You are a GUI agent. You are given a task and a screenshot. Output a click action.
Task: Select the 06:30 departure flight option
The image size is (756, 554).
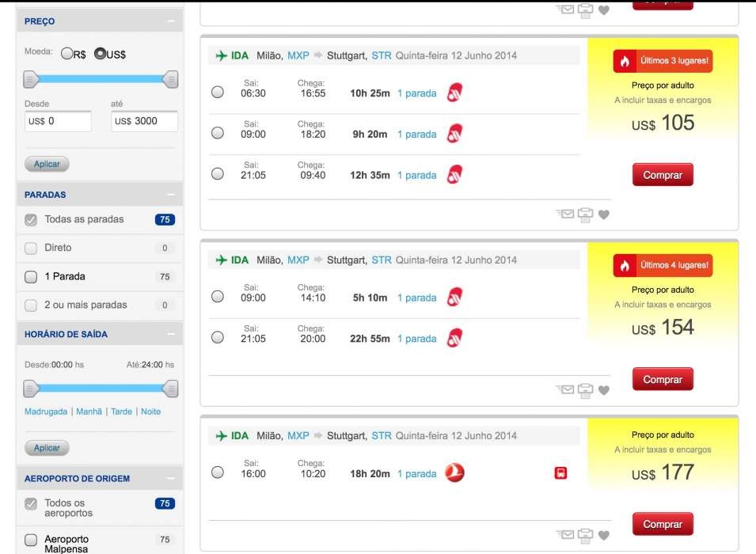click(x=218, y=93)
